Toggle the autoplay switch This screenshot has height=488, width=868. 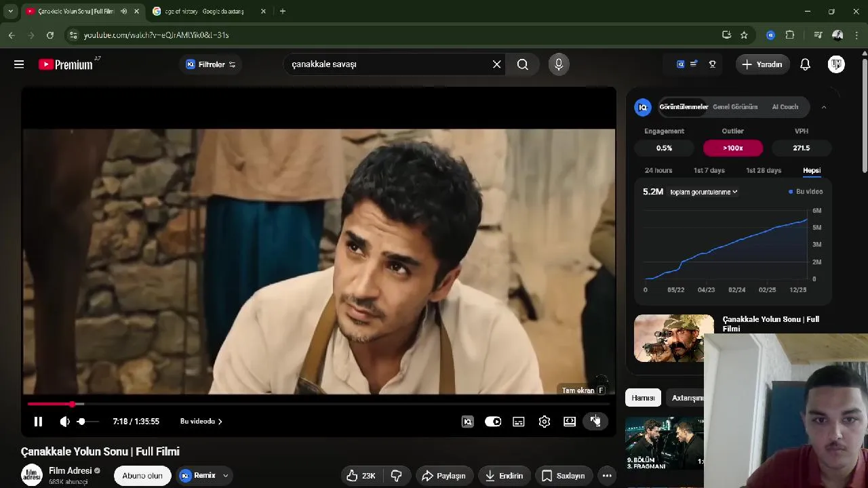[493, 422]
